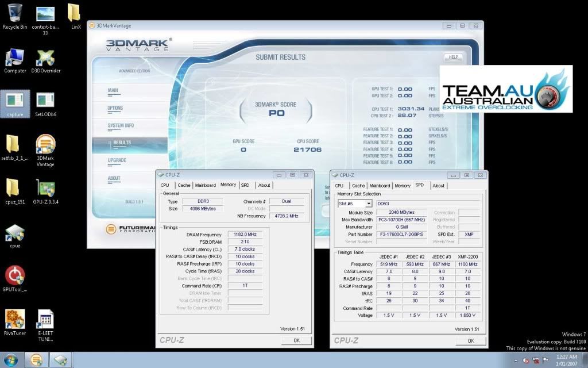
Task: Launch the D3DOverrider shortcut
Action: (x=45, y=61)
